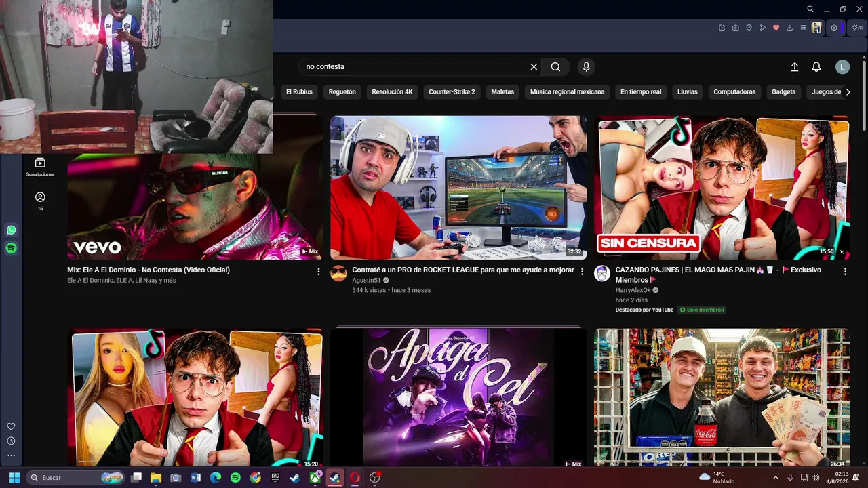Open the Windows Start menu
This screenshot has width=868, height=488.
click(x=14, y=478)
